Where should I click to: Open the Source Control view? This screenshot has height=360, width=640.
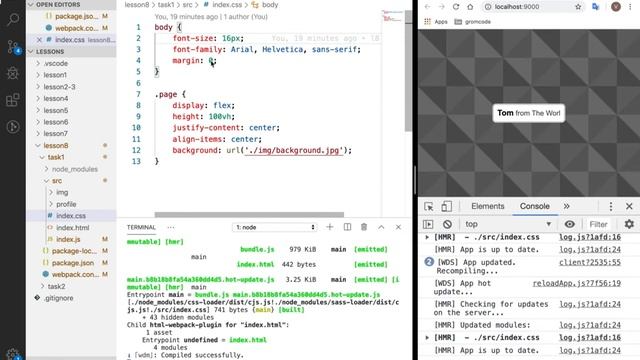(13, 47)
